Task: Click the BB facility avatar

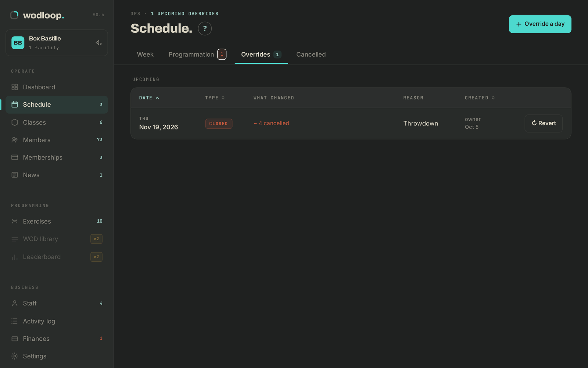Action: [x=18, y=43]
